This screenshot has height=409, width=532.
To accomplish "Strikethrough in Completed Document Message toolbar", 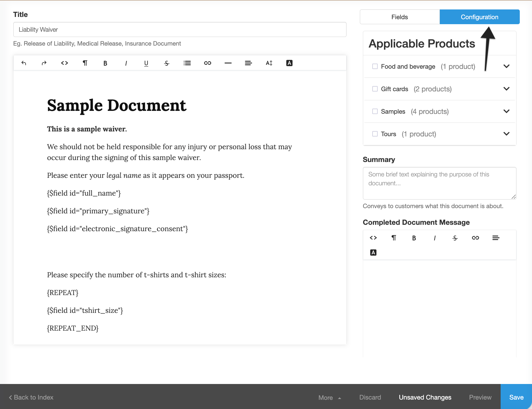I will click(x=455, y=238).
